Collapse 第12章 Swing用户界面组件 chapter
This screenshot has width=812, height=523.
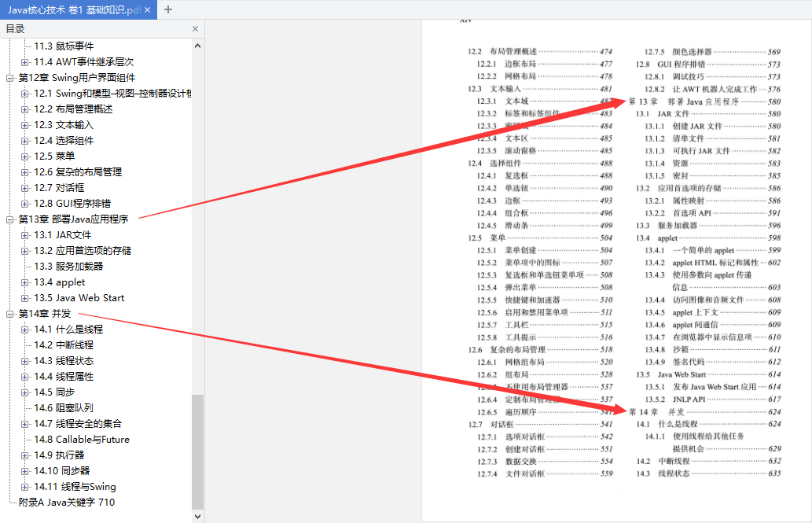point(9,78)
